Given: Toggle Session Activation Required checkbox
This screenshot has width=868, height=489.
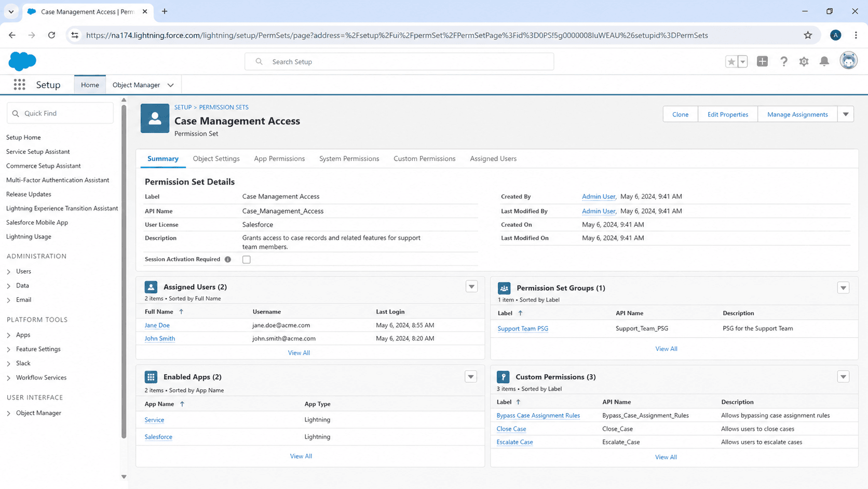Looking at the screenshot, I should click(x=247, y=259).
